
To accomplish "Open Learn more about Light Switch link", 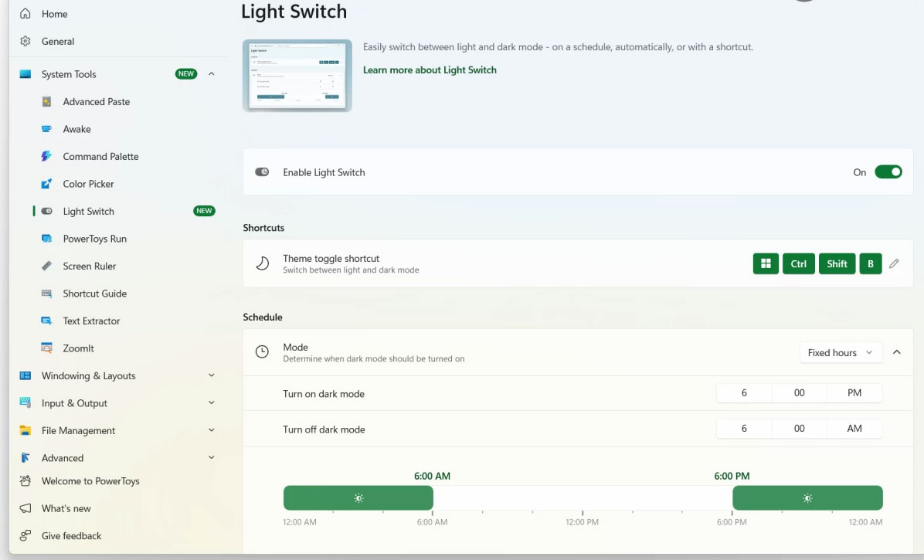I will click(x=430, y=70).
